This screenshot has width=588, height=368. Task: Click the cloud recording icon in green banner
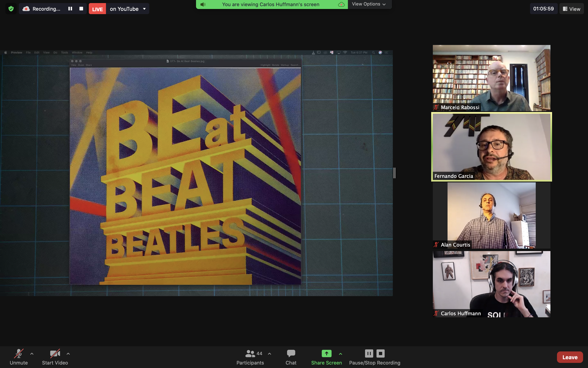coord(341,4)
